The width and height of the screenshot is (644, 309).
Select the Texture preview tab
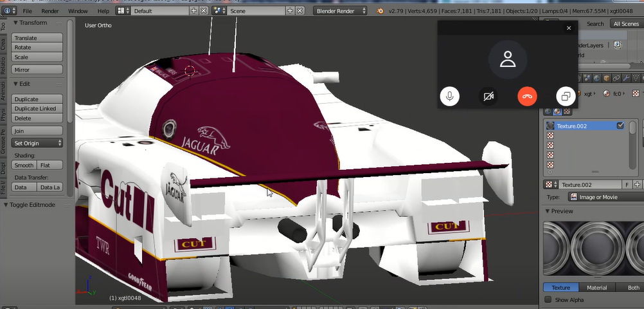coord(560,288)
